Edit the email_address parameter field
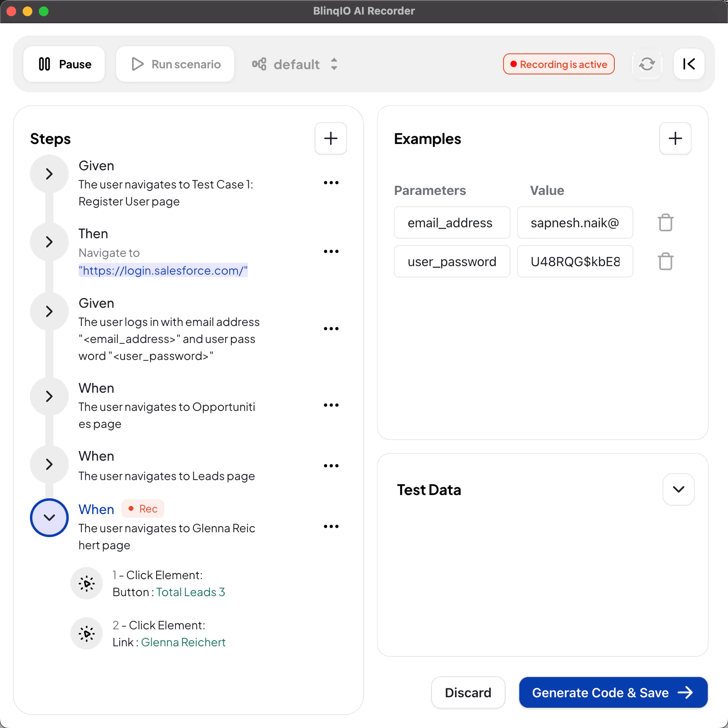The image size is (728, 728). [452, 222]
